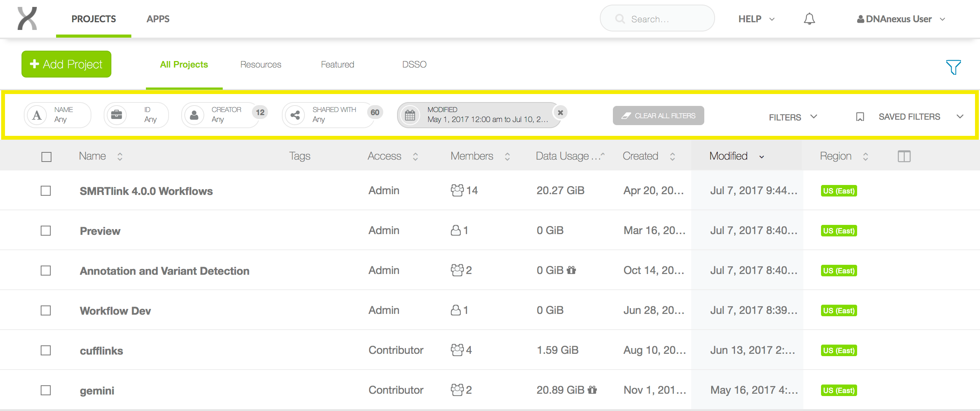Viewport: 980px width, 411px height.
Task: Click the Add Project button
Action: 66,64
